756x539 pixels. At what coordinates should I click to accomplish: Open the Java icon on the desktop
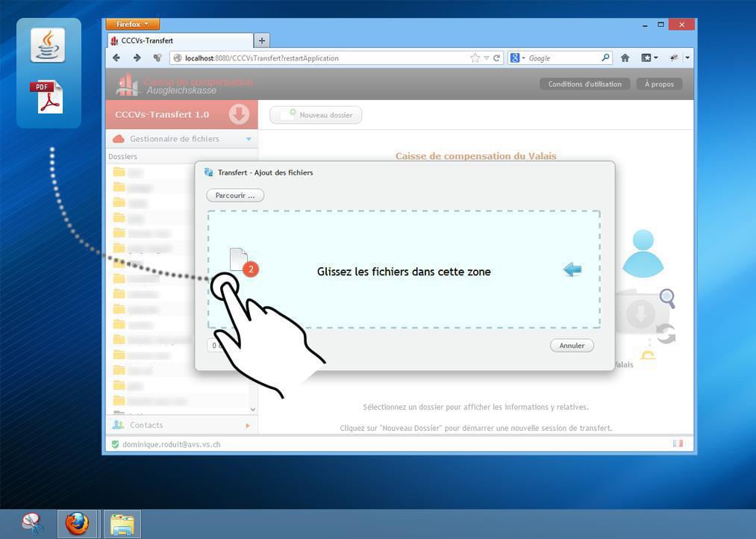pos(47,45)
